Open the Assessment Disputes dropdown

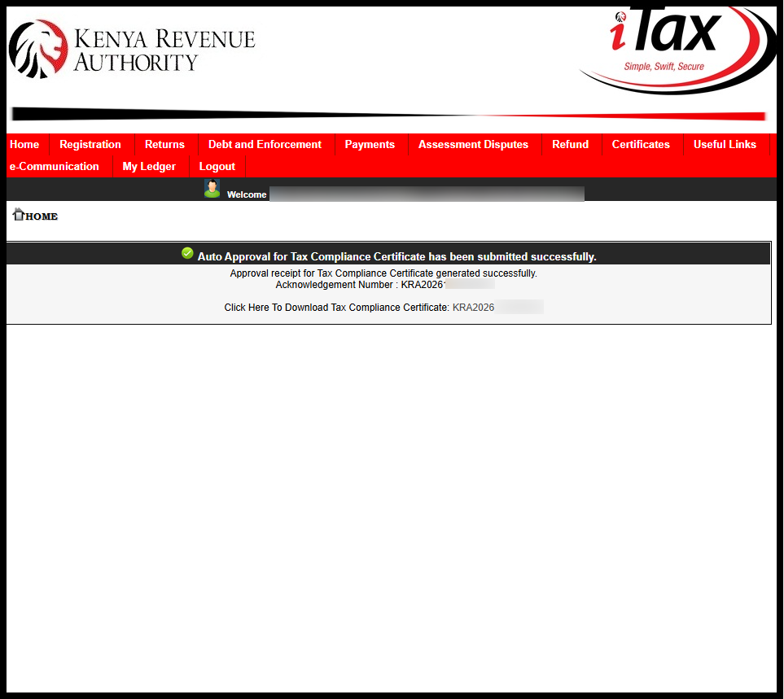(473, 144)
